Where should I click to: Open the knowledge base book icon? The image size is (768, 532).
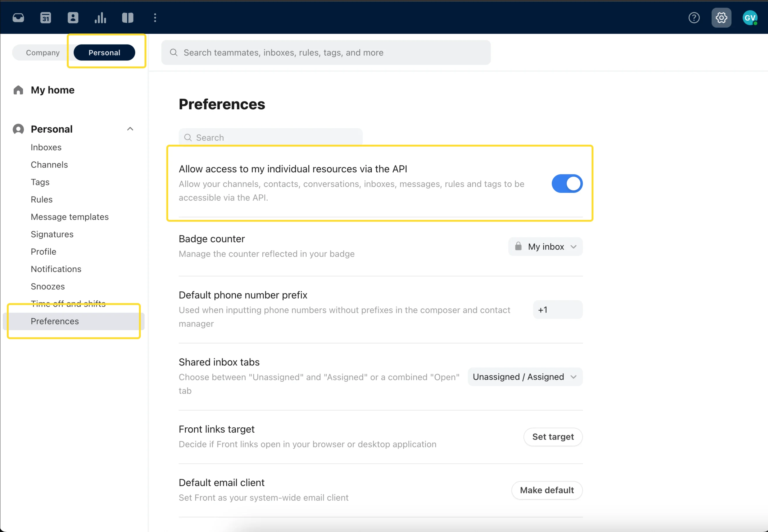(x=128, y=18)
